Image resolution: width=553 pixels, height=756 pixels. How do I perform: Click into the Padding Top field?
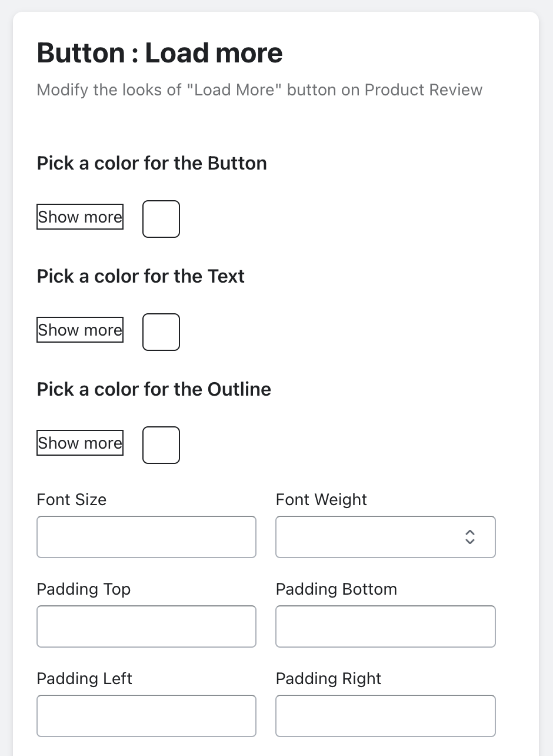(x=146, y=626)
